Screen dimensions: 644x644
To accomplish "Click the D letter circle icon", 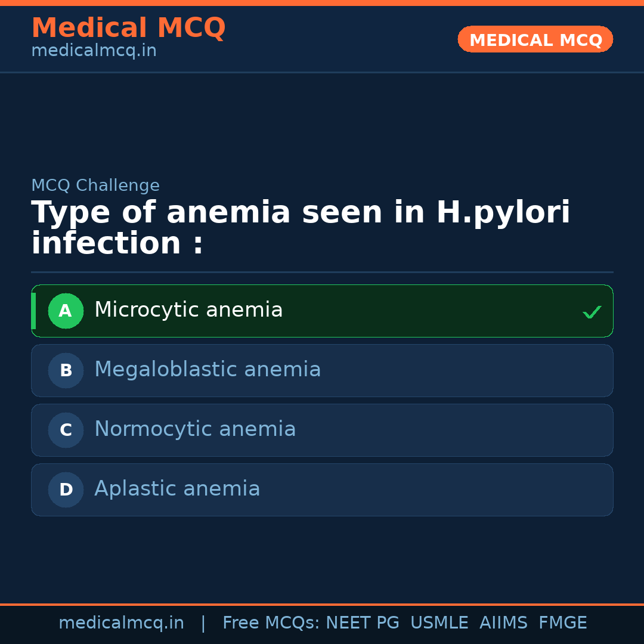I will click(66, 490).
